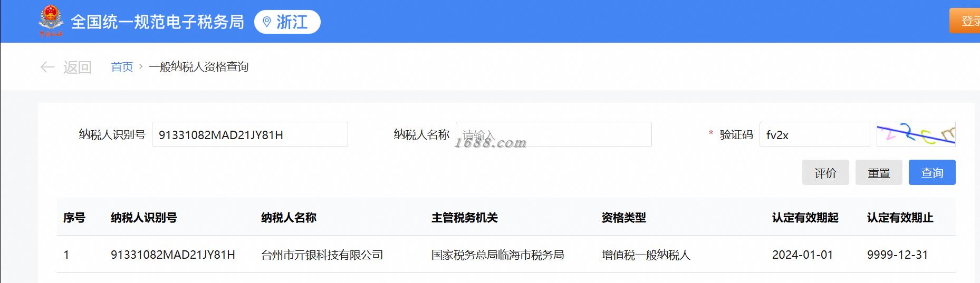Focus the 纳税人名称 input field

[x=554, y=134]
